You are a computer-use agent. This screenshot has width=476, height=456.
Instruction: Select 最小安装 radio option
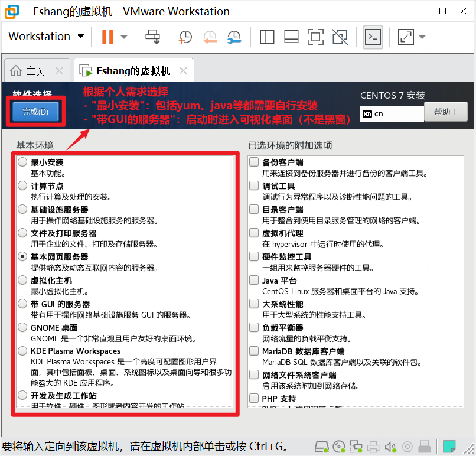tap(22, 162)
